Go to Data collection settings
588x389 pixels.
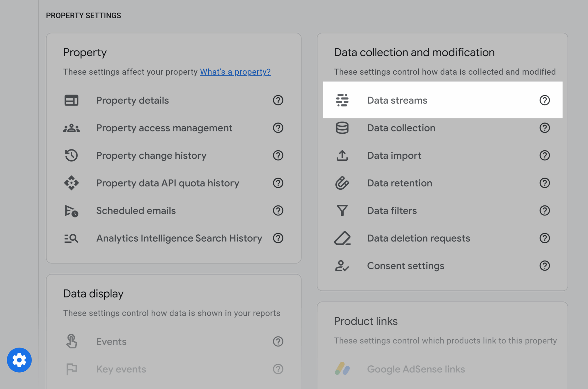401,128
